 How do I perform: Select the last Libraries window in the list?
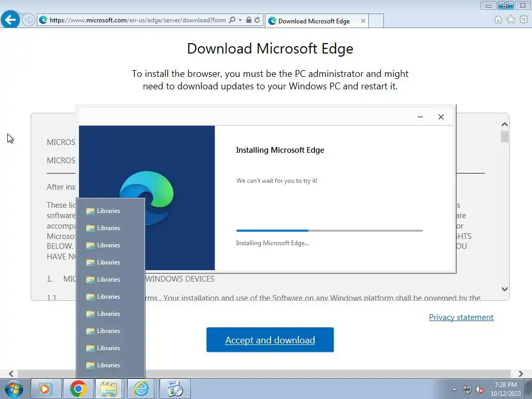[x=111, y=365]
